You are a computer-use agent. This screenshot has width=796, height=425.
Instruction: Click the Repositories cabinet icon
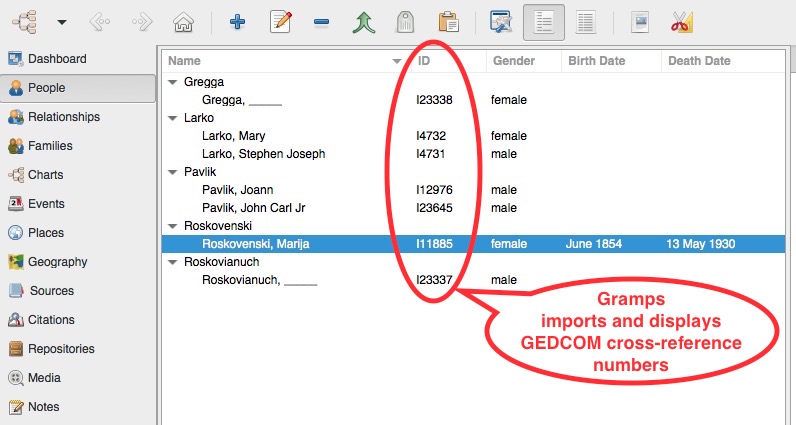15,348
